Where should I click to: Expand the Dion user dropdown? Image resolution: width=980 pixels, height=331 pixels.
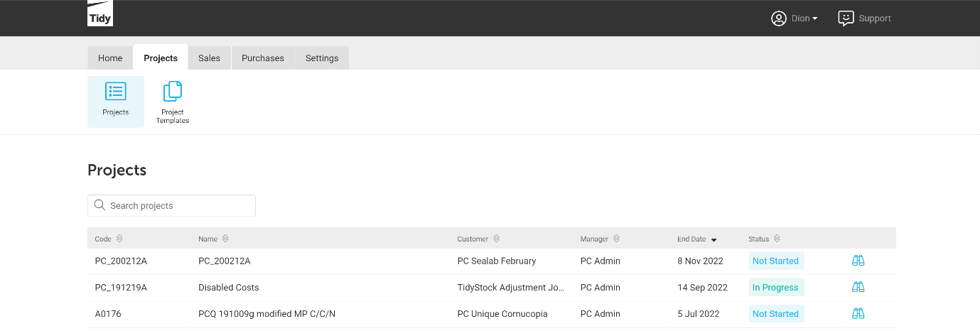[x=804, y=18]
